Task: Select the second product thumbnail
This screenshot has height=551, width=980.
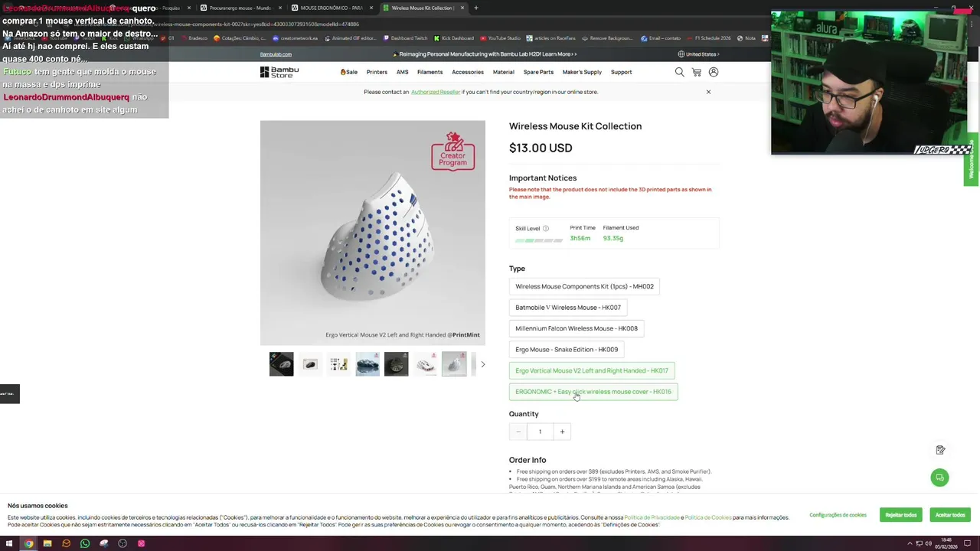Action: 310,364
